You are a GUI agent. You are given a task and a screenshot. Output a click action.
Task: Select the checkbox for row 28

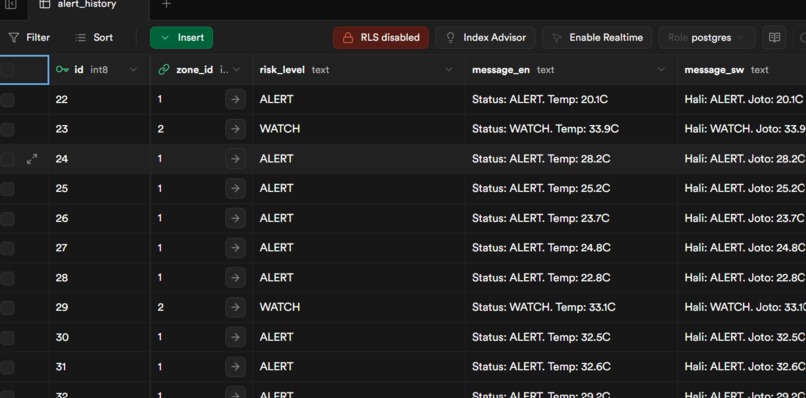coord(7,278)
